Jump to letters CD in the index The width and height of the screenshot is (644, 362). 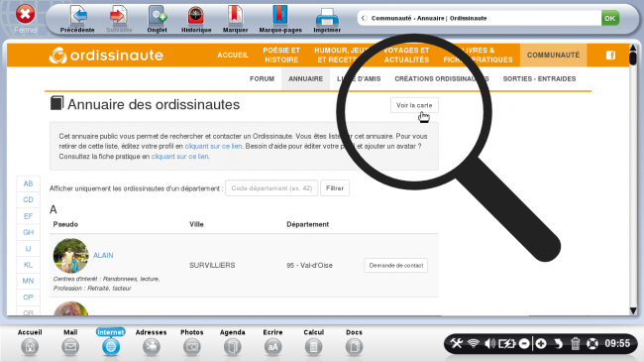click(28, 199)
